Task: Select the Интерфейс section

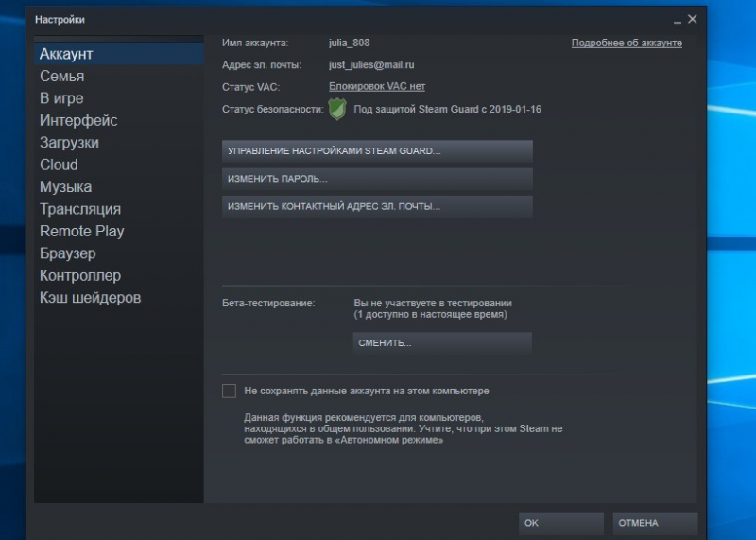Action: coord(119,121)
